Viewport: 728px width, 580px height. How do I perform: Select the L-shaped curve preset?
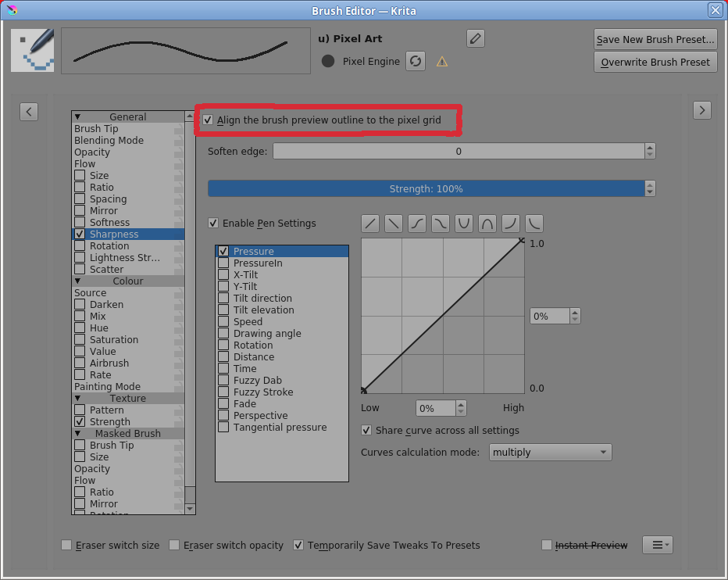click(534, 224)
